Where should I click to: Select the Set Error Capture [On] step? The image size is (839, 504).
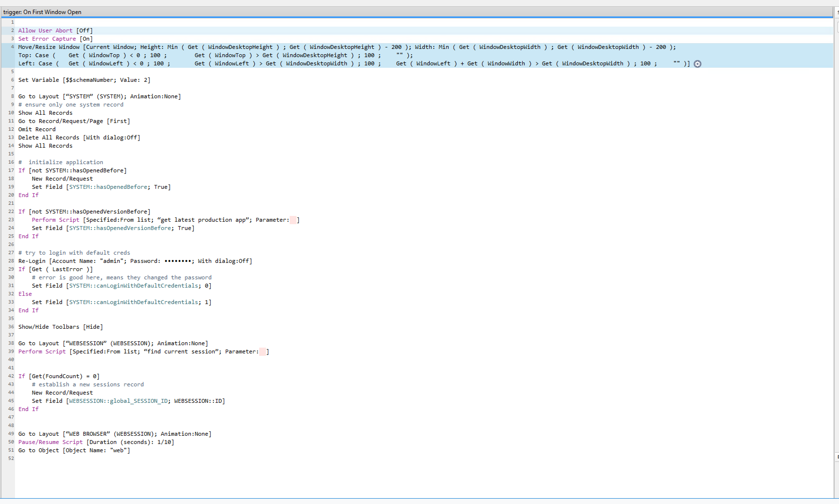click(x=55, y=39)
